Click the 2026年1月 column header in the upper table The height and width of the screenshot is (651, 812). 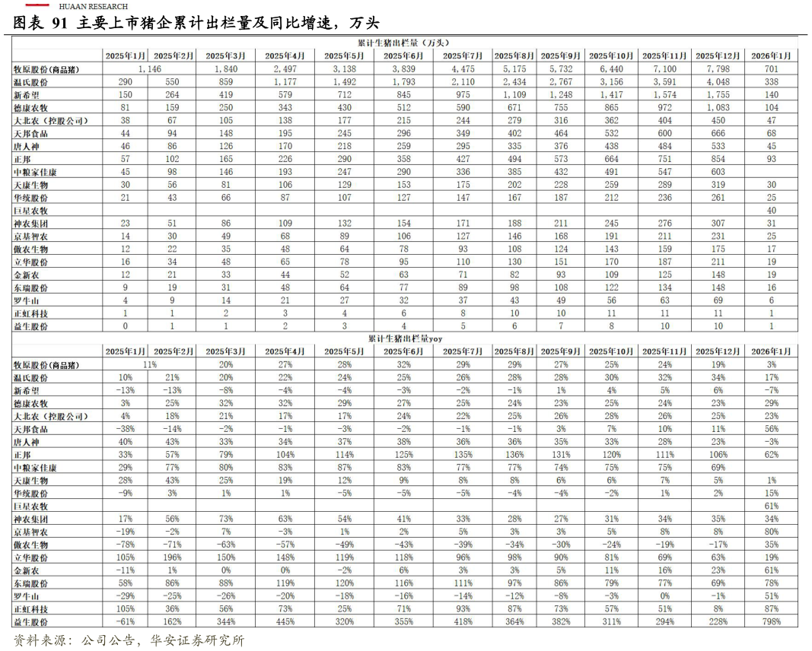click(x=772, y=56)
